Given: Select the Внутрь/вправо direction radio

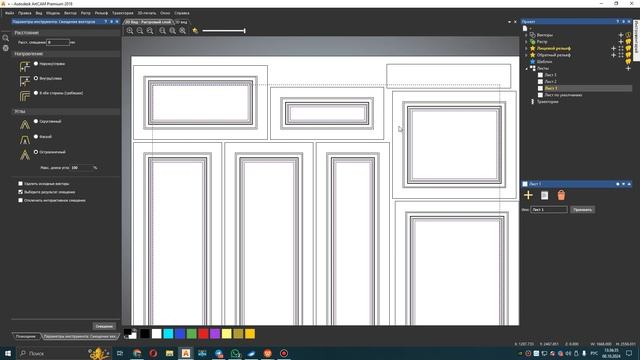Looking at the screenshot, I should click(36, 78).
